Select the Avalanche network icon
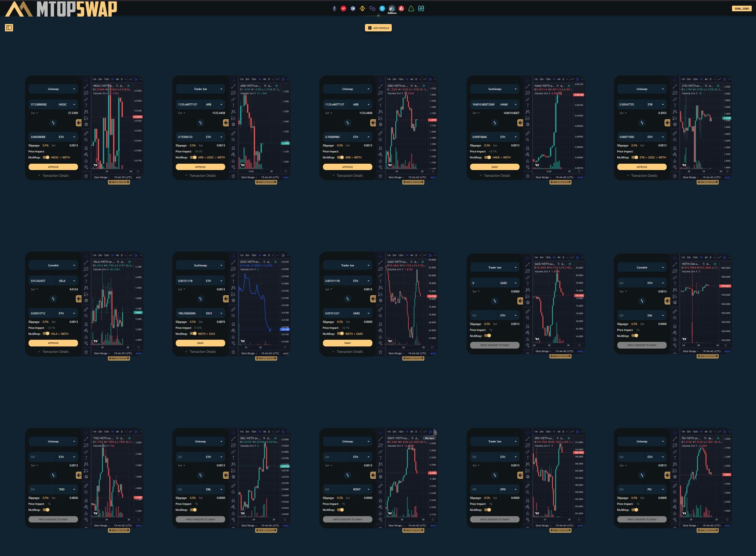 pyautogui.click(x=401, y=8)
